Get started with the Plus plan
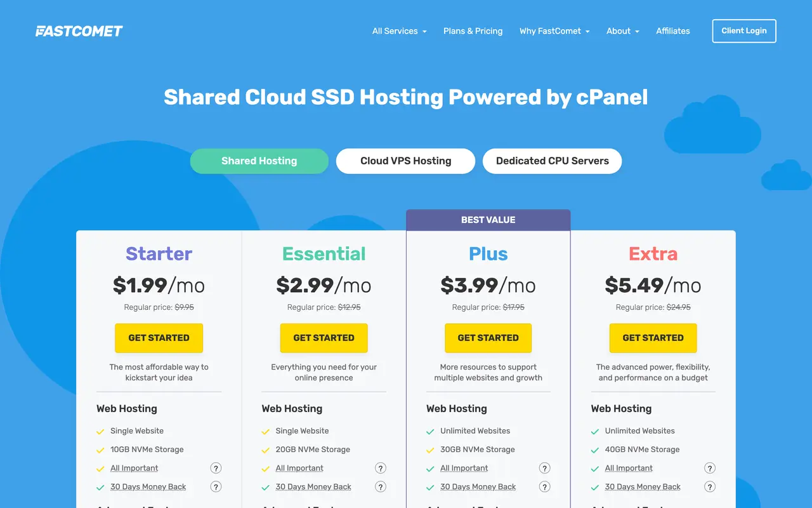 pyautogui.click(x=488, y=338)
